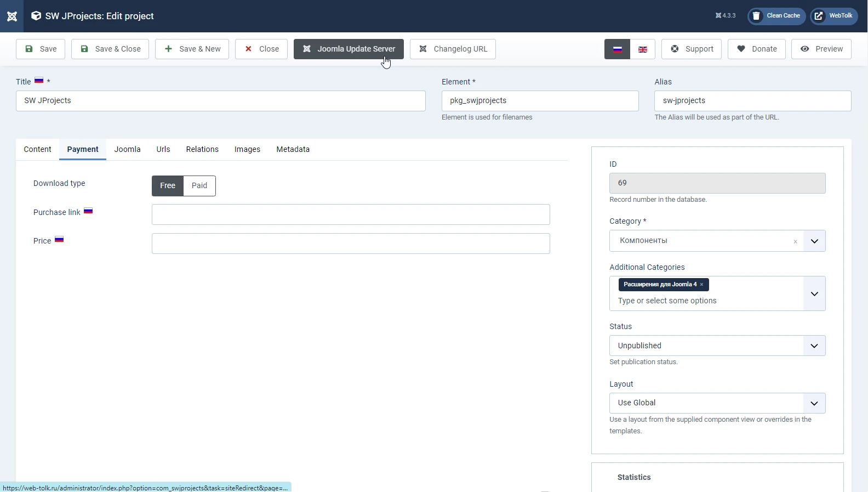Expand the Additional Categories dropdown arrow
868x492 pixels.
pos(814,294)
